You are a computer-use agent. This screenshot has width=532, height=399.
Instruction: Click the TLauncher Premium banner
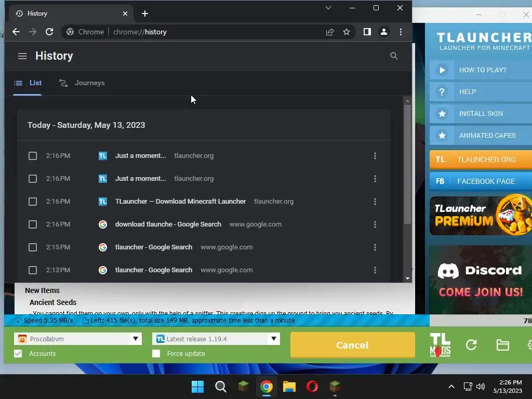481,216
